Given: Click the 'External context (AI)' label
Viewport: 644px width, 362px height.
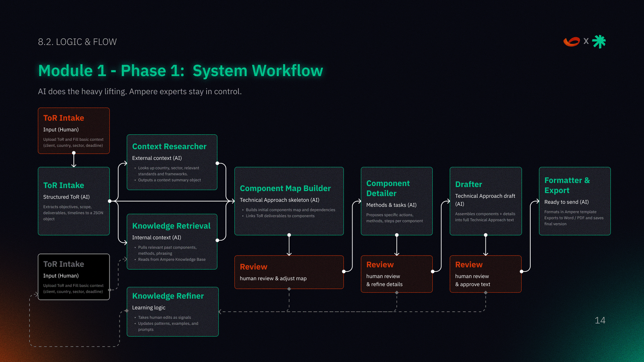Looking at the screenshot, I should pyautogui.click(x=157, y=158).
